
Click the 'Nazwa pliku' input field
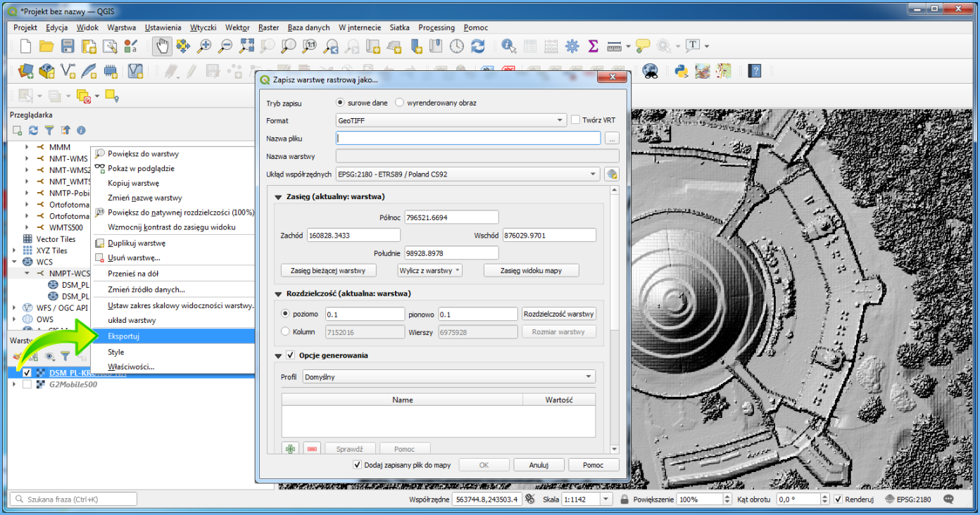(468, 139)
